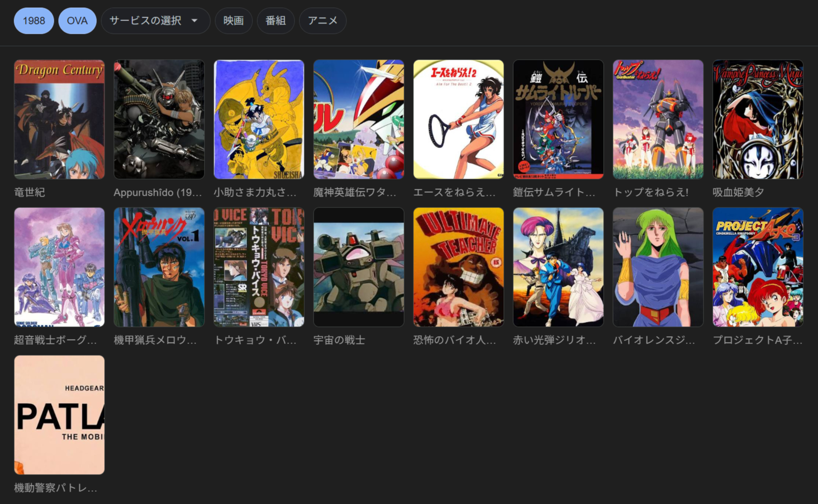This screenshot has width=818, height=504.
Task: Click the 宇宙の戦士 title text
Action: click(339, 340)
